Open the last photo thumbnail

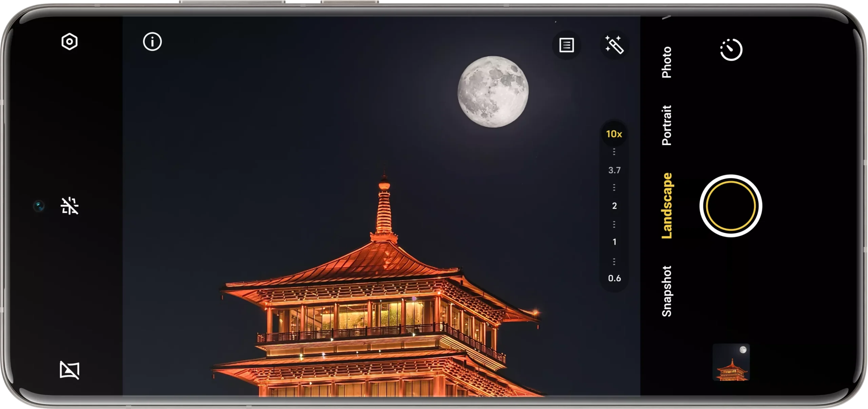731,362
